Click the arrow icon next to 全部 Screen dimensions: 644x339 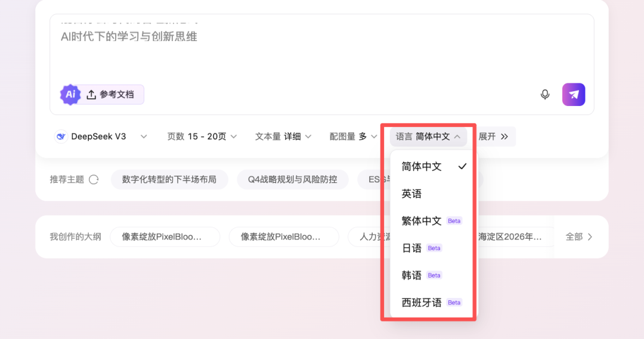tap(590, 237)
